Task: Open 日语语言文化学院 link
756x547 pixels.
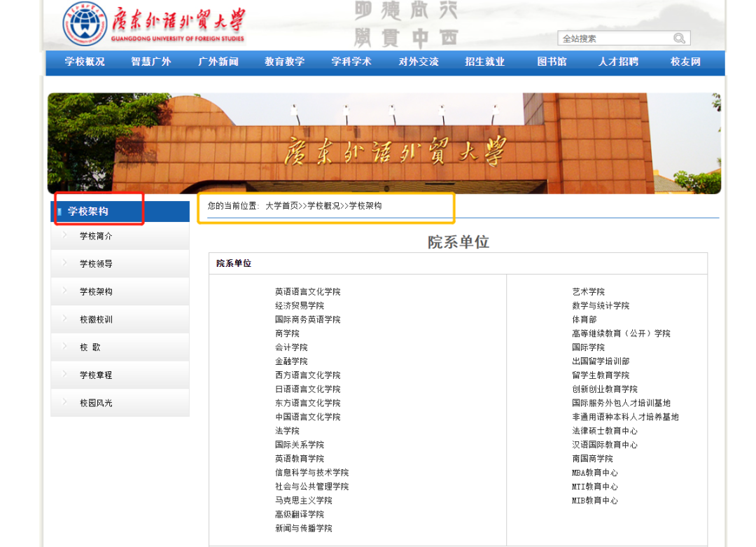Action: point(307,389)
